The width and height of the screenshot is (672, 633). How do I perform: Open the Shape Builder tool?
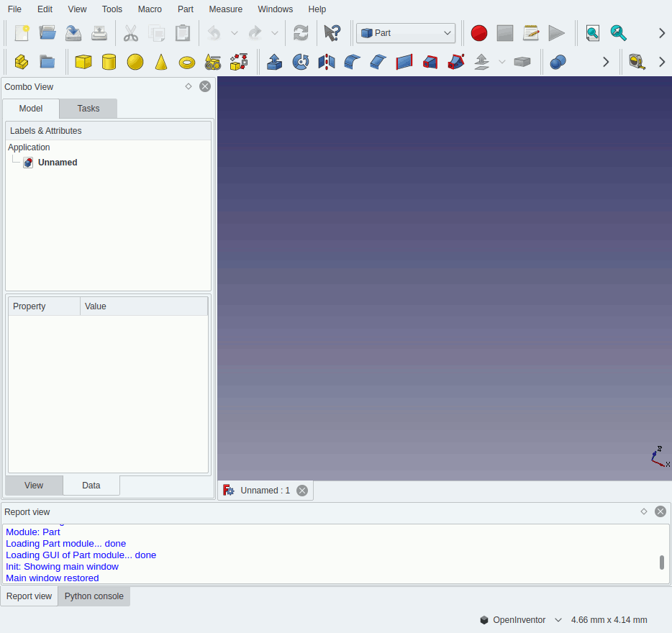(238, 62)
